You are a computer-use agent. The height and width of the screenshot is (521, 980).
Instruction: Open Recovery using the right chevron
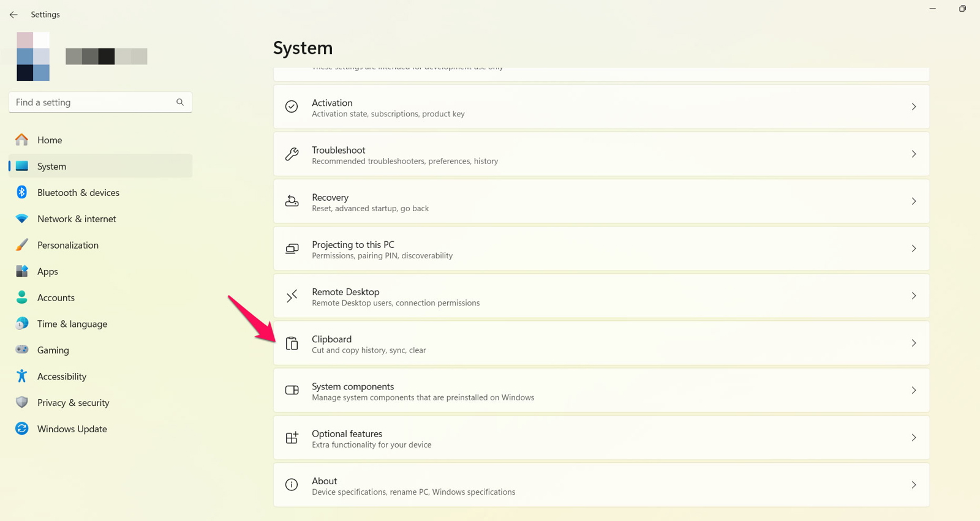(913, 201)
